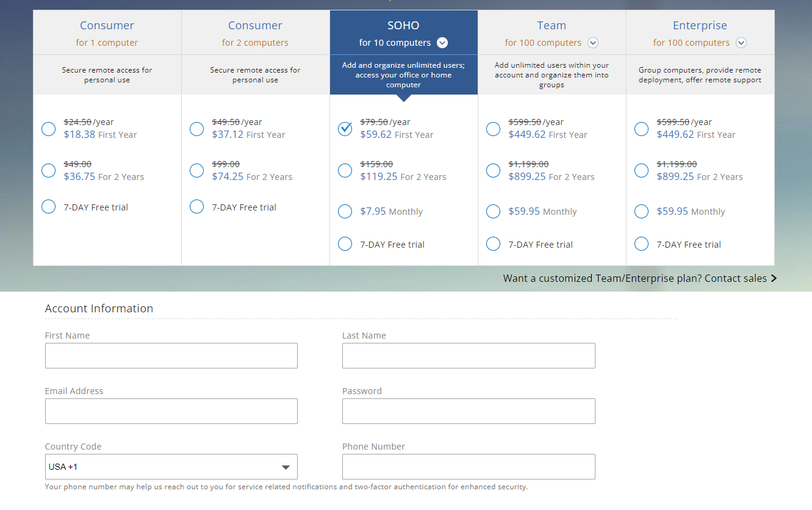Image resolution: width=812 pixels, height=510 pixels.
Task: Select SOHO $7.95 Monthly option
Action: tap(345, 212)
